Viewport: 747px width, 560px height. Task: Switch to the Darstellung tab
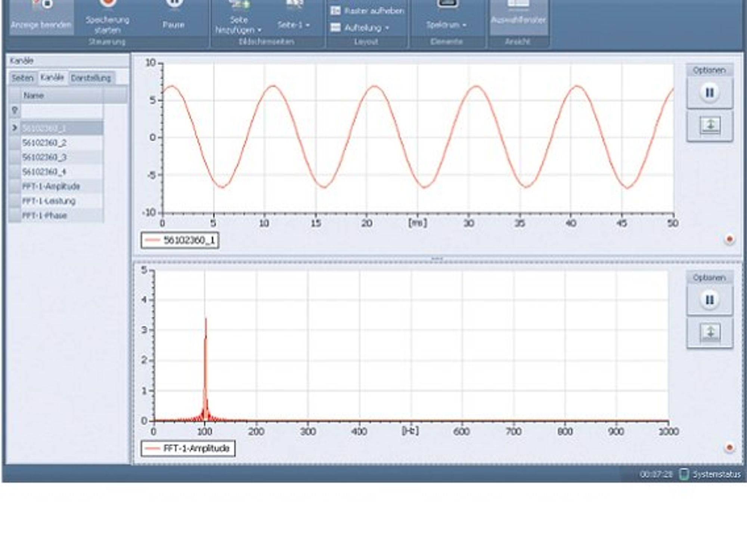91,78
